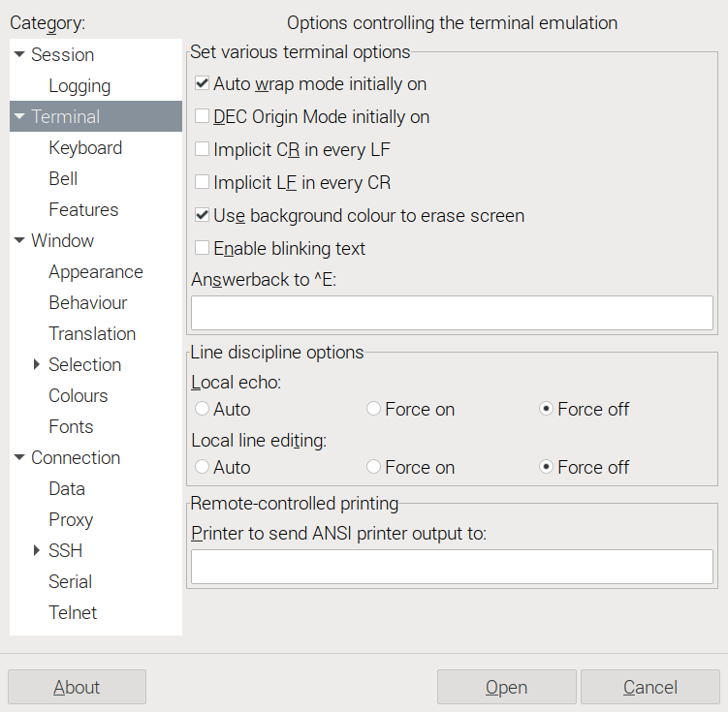Select the Connection category label
This screenshot has height=712, width=728.
(x=76, y=457)
